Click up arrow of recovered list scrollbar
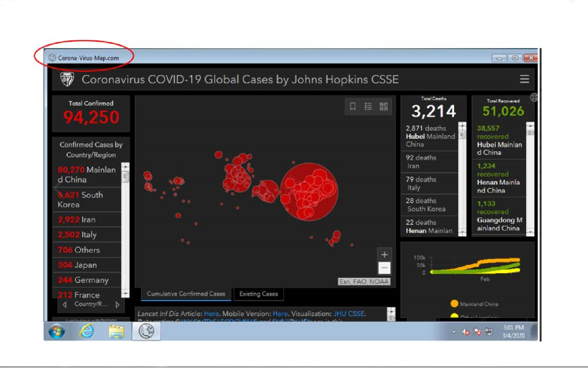This screenshot has height=368, width=588. pos(530,126)
